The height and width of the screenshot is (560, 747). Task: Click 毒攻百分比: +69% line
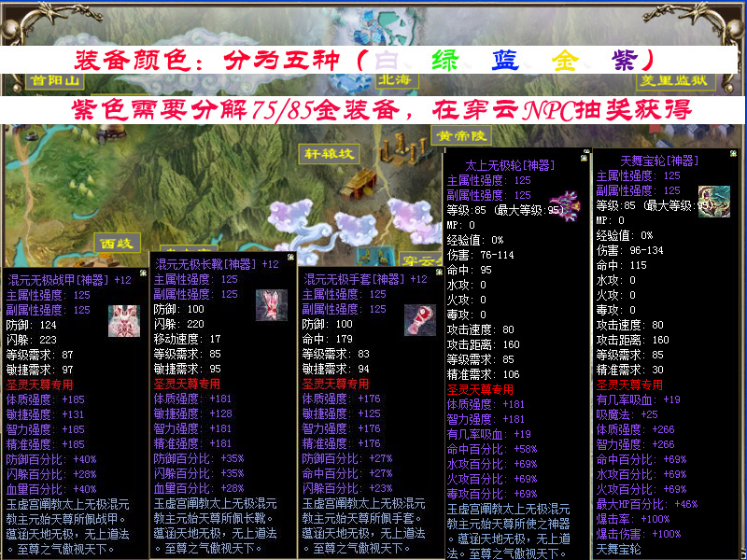click(492, 494)
